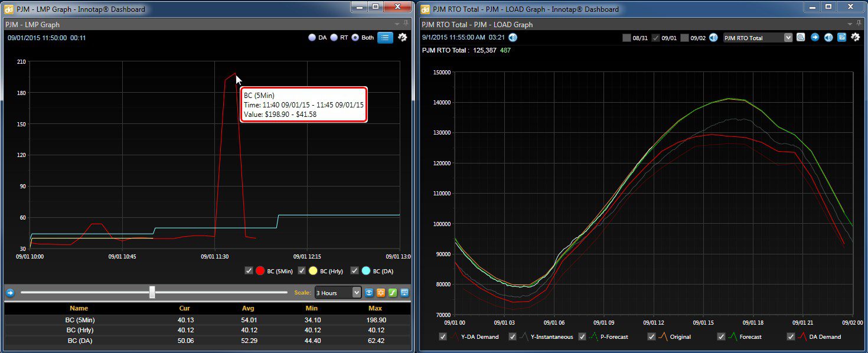Click Y-DA Demand line legend icon
The height and width of the screenshot is (353, 868).
(455, 336)
